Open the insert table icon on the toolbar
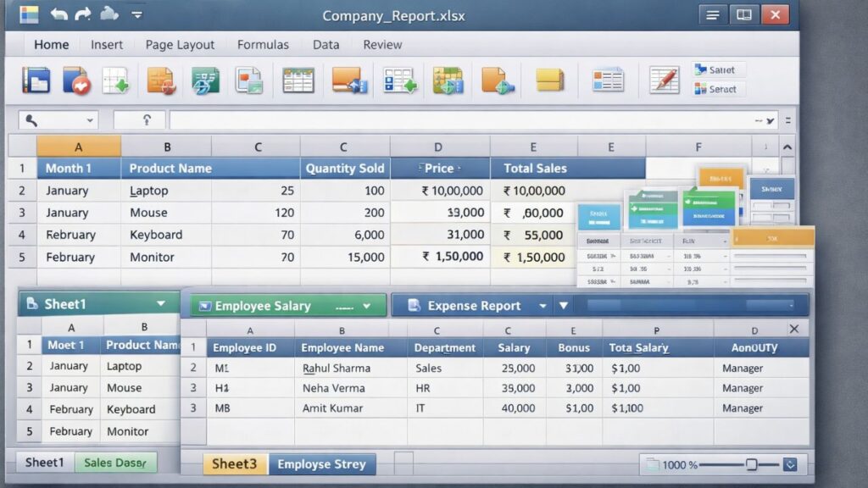 click(298, 79)
